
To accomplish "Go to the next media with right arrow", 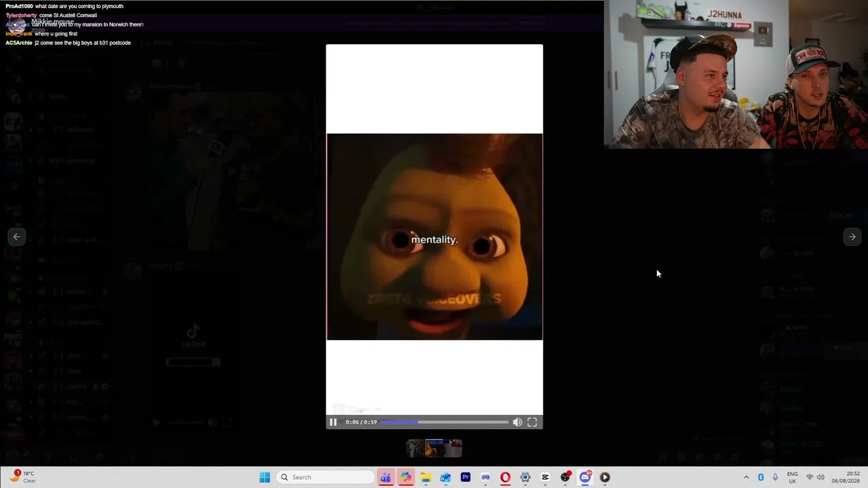I will (x=852, y=237).
